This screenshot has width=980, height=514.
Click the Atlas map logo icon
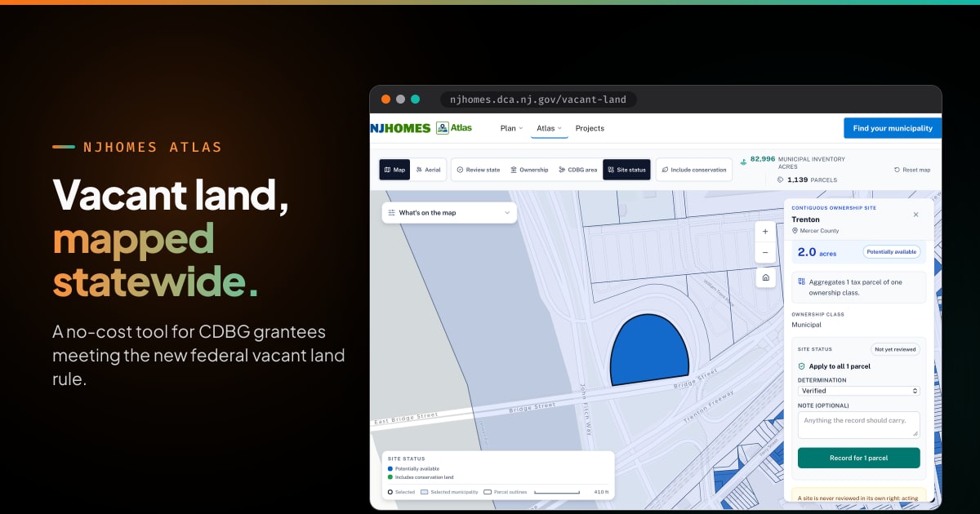[442, 128]
